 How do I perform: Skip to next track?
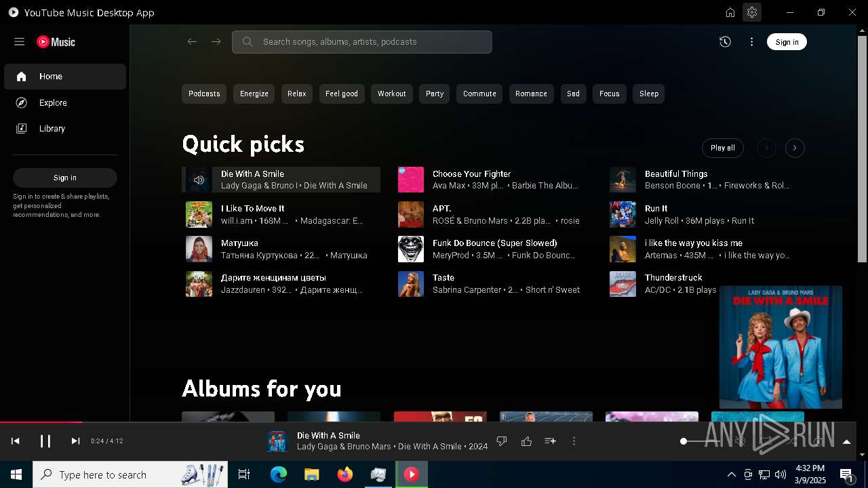pos(75,441)
